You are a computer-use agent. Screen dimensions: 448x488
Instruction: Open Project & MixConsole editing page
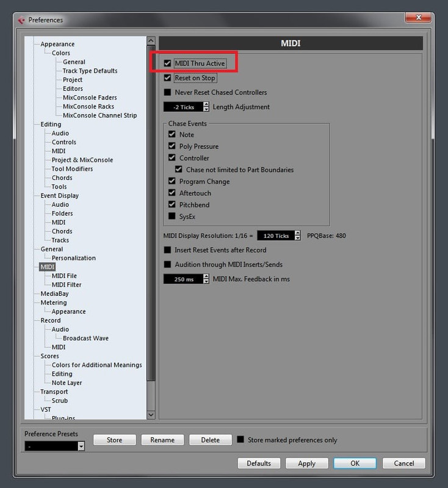82,160
